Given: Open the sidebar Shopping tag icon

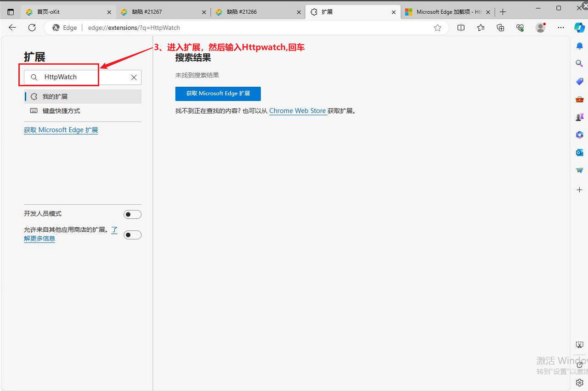Looking at the screenshot, I should point(580,81).
